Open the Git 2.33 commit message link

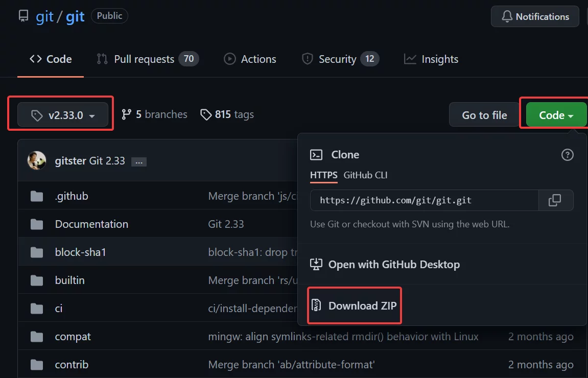point(107,161)
